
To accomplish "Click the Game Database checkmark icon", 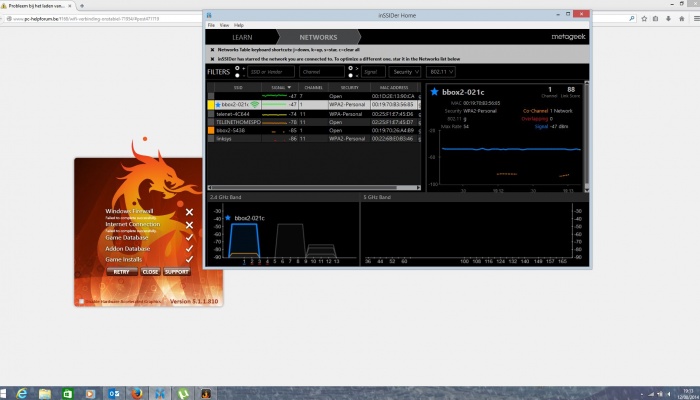I will 189,237.
